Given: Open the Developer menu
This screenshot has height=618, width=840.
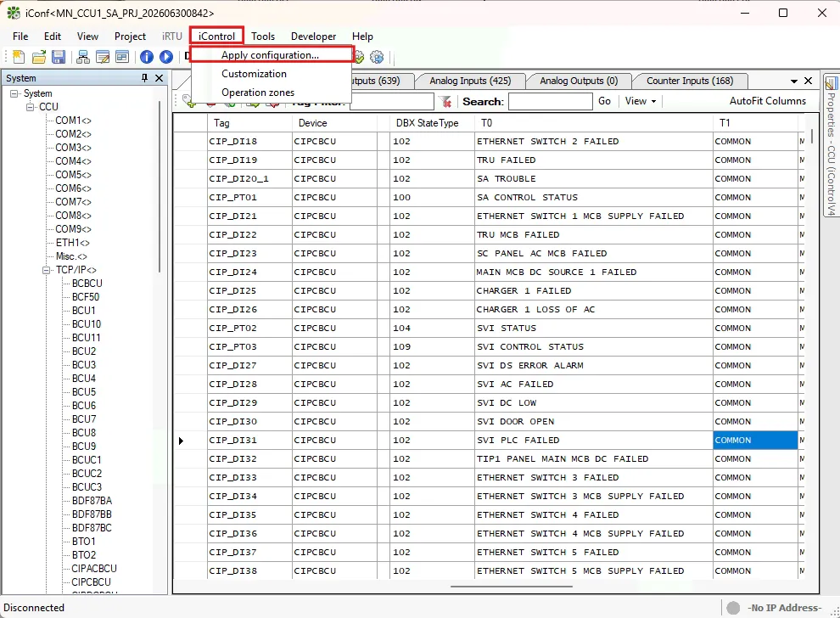Looking at the screenshot, I should pyautogui.click(x=313, y=37).
